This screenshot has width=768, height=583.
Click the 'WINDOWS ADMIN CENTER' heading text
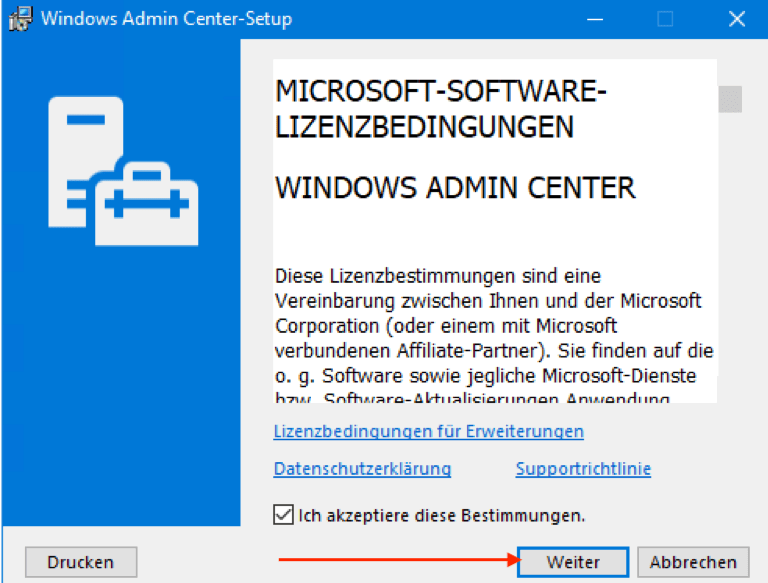click(456, 188)
